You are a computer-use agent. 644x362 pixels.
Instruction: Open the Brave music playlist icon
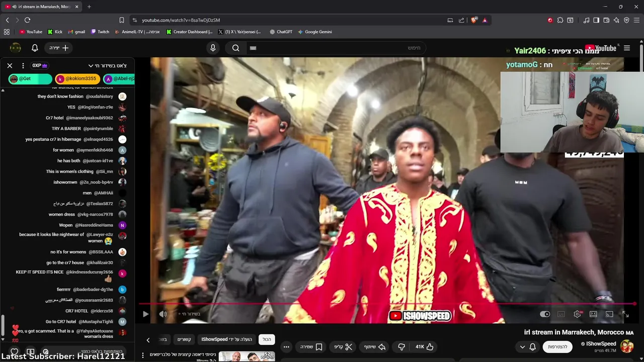click(x=586, y=20)
